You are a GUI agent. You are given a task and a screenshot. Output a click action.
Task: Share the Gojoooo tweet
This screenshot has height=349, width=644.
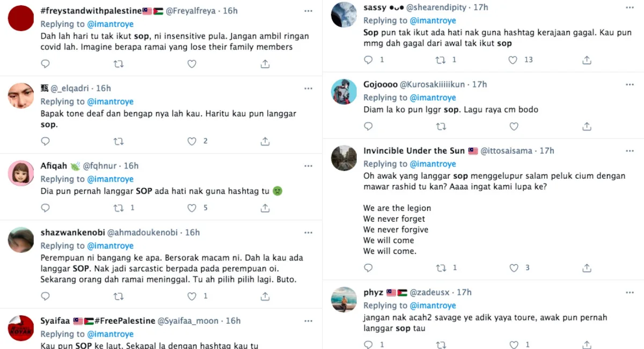coord(587,127)
